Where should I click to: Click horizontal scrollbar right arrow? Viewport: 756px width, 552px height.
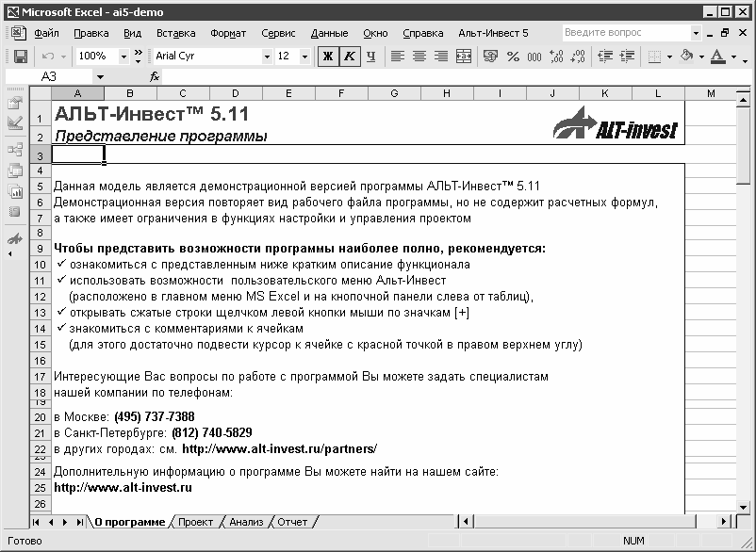724,522
